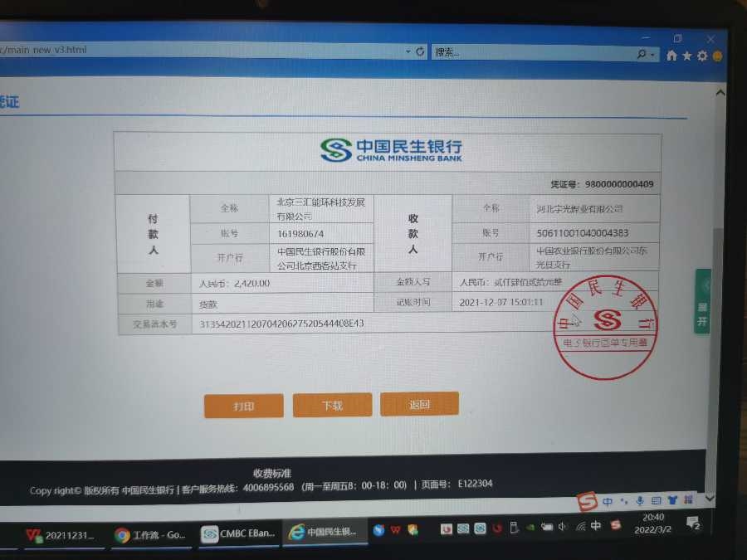Click the orange 打印 print button

(x=243, y=406)
